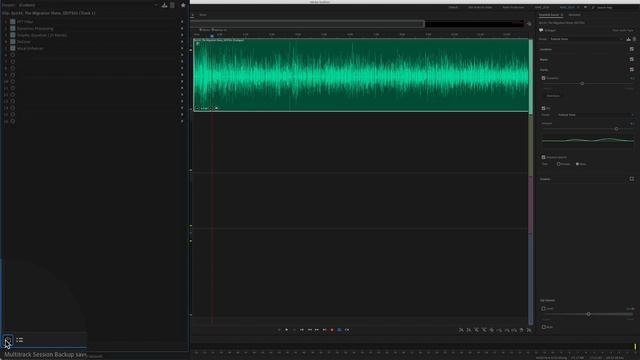
Task: Toggle effects rack master power button
Action: tap(8, 340)
